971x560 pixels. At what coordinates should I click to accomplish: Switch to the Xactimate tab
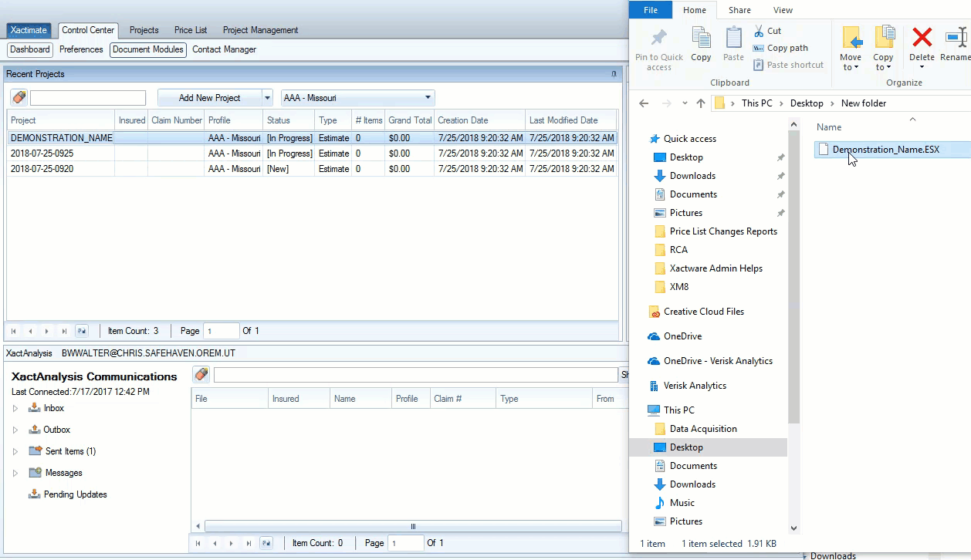29,30
